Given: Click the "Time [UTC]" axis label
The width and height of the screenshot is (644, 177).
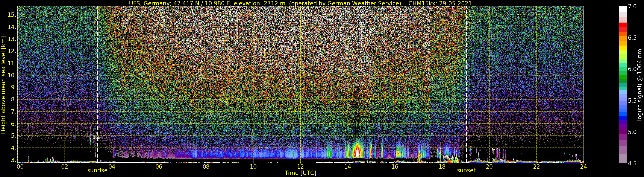Looking at the screenshot, I should pos(300,173).
